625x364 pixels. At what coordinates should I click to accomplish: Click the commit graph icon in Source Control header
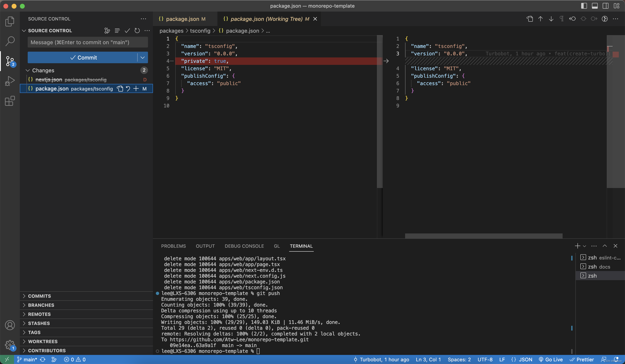click(107, 31)
